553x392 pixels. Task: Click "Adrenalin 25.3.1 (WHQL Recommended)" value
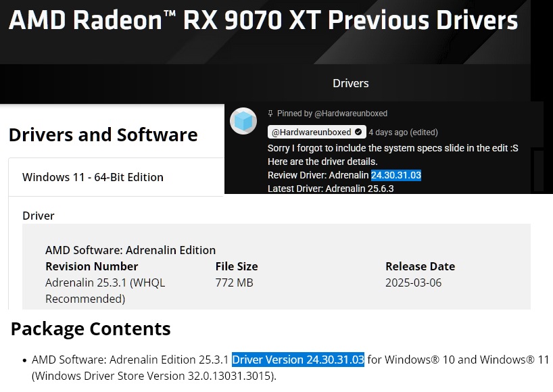pyautogui.click(x=105, y=291)
